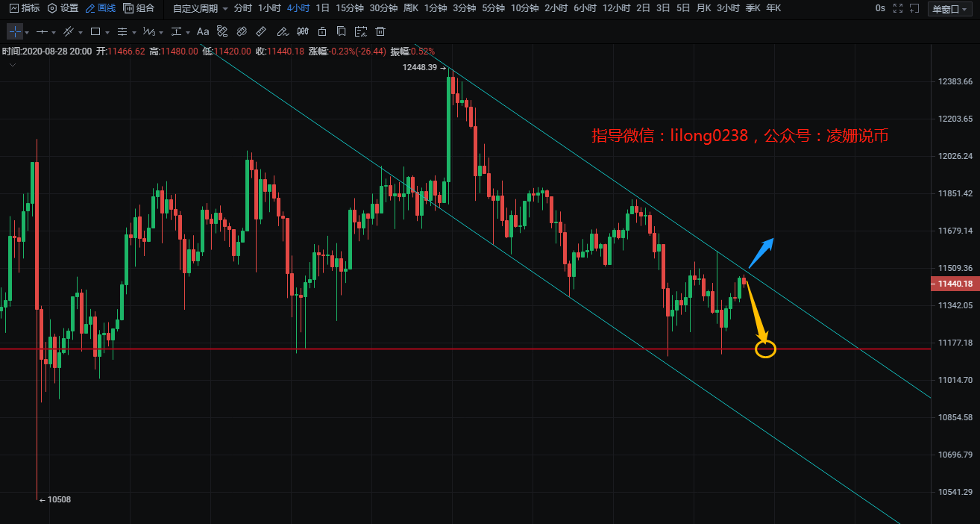Image resolution: width=980 pixels, height=524 pixels.
Task: Select the crosshair cursor tool
Action: 15,32
